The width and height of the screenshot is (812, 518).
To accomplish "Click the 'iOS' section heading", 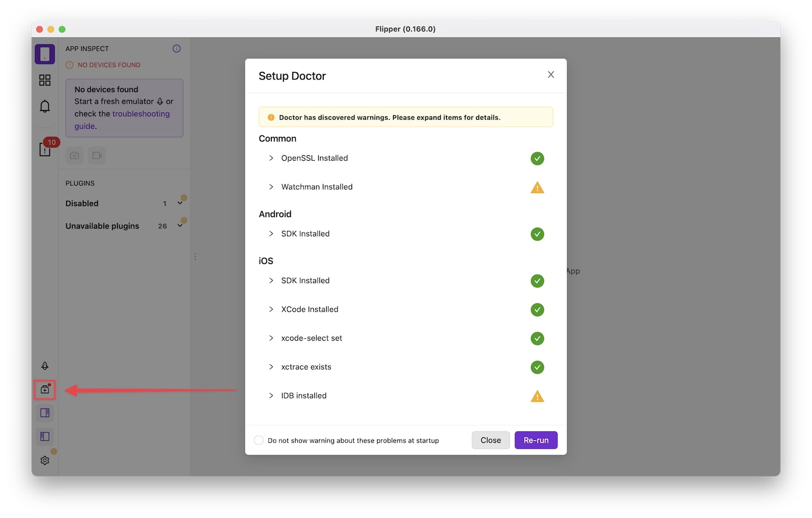I will [x=266, y=261].
